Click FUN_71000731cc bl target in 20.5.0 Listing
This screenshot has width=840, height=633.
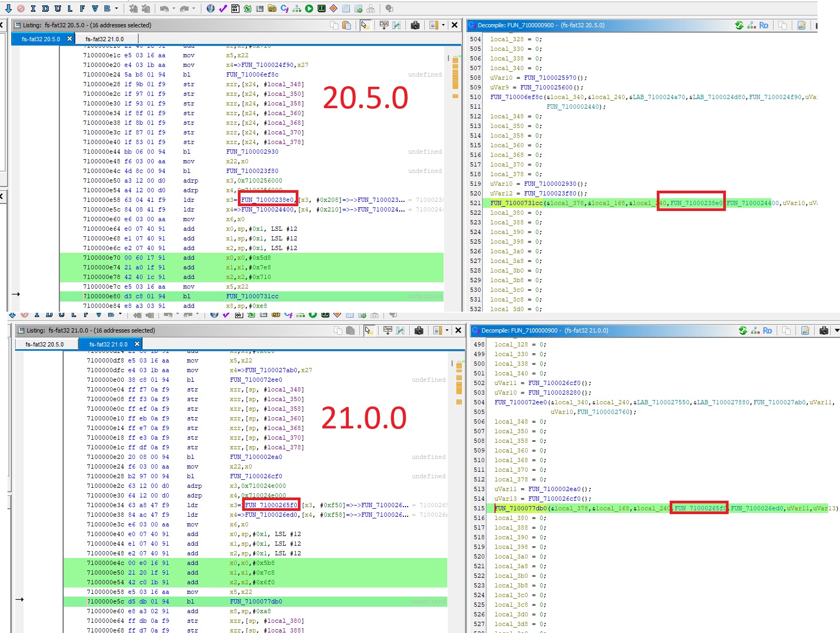point(252,296)
